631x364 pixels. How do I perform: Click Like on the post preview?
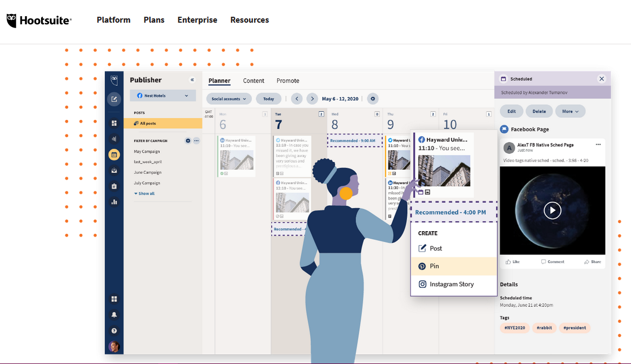513,262
